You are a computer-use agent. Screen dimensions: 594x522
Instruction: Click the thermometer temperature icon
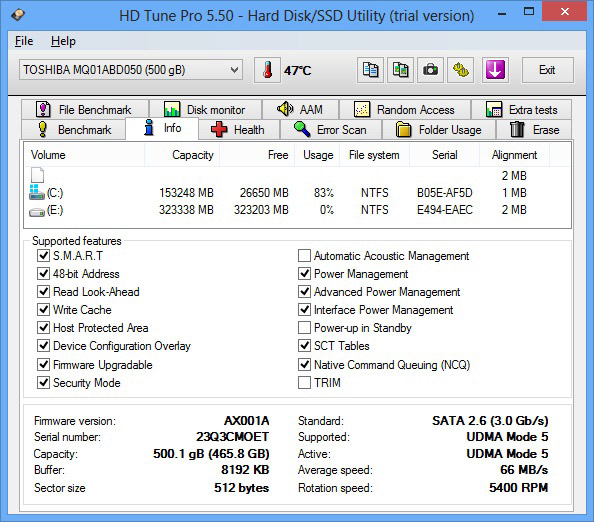(267, 70)
